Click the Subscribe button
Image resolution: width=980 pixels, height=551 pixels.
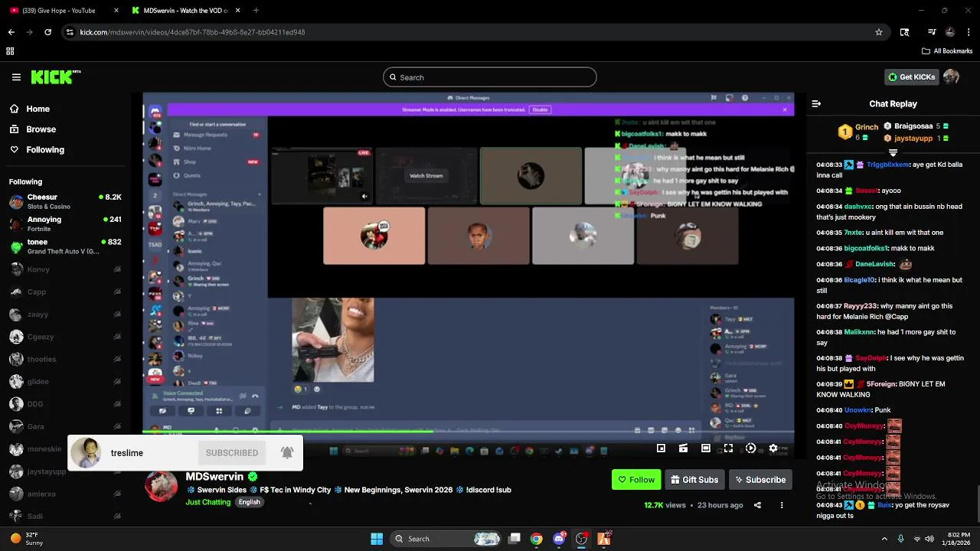click(760, 480)
